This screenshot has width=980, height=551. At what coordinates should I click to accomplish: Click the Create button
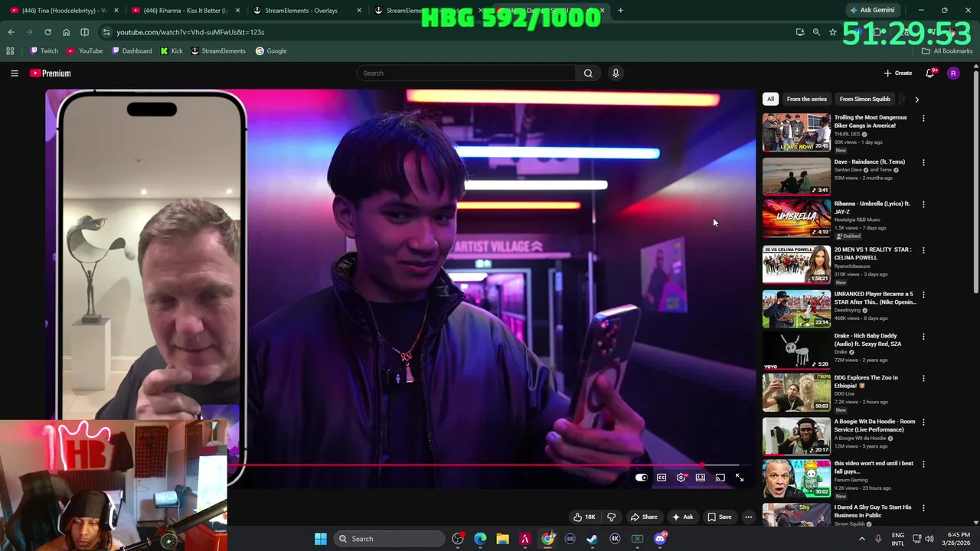pyautogui.click(x=897, y=73)
